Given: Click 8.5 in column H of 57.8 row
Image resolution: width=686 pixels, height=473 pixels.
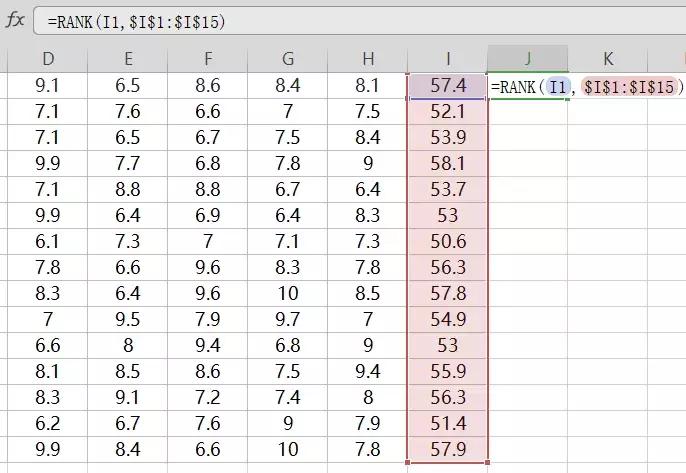Looking at the screenshot, I should [368, 294].
